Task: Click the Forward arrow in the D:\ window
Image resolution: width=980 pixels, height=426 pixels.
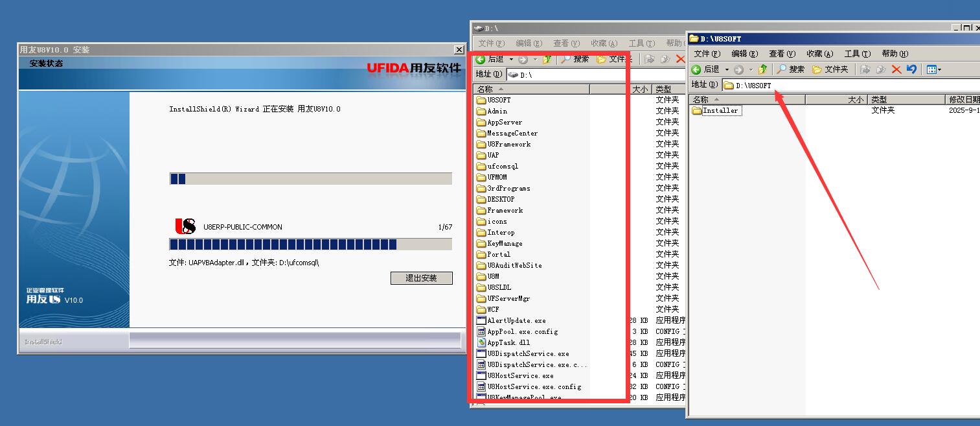Action: pyautogui.click(x=523, y=59)
